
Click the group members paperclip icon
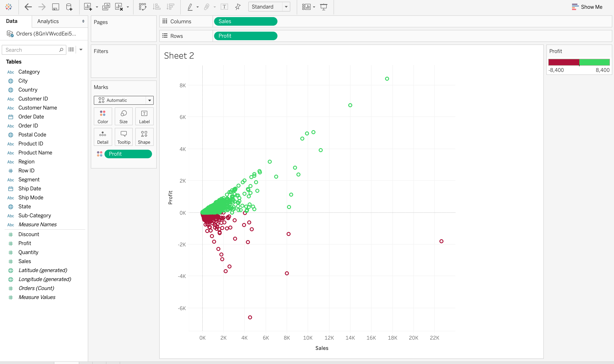point(207,7)
